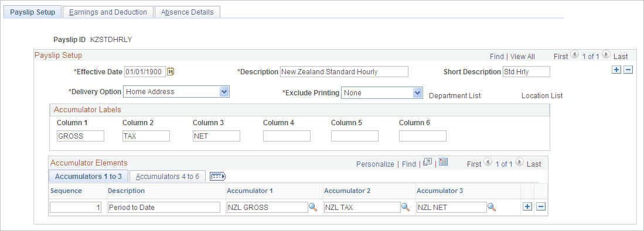Image resolution: width=644 pixels, height=231 pixels.
Task: Click the Sequence field with value 1
Action: (76, 207)
